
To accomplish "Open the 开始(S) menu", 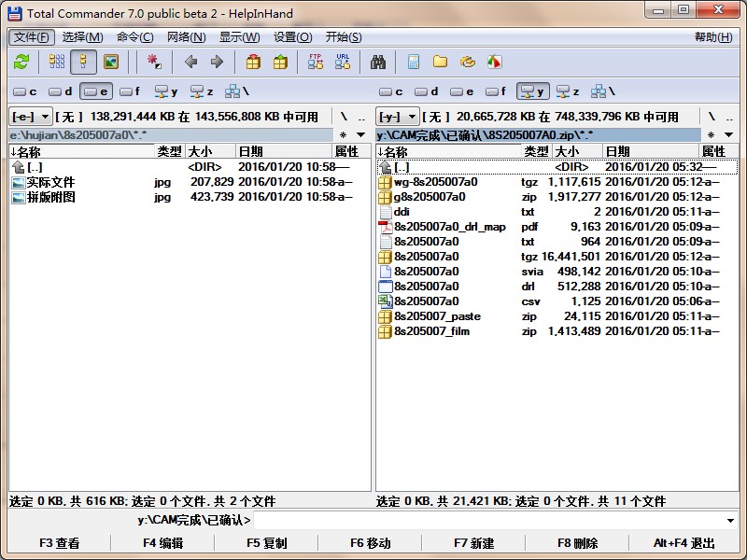I will click(344, 37).
